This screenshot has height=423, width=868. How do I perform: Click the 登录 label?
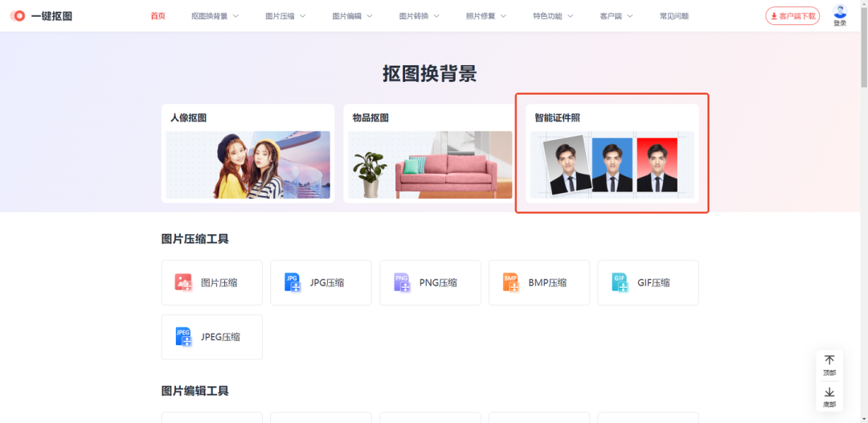pos(840,23)
